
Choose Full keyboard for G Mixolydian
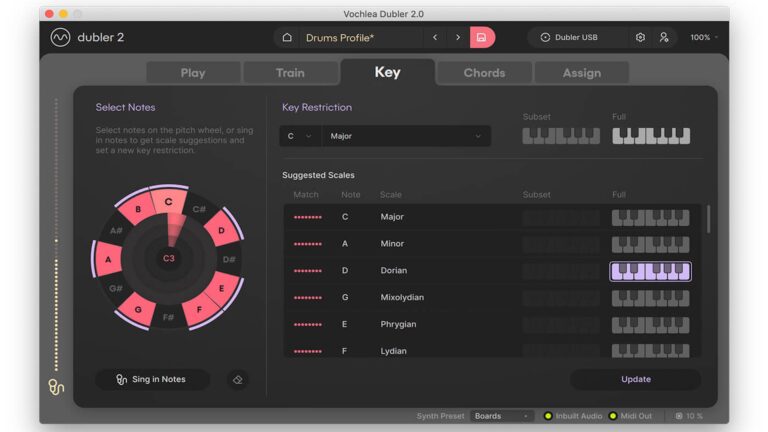[650, 298]
